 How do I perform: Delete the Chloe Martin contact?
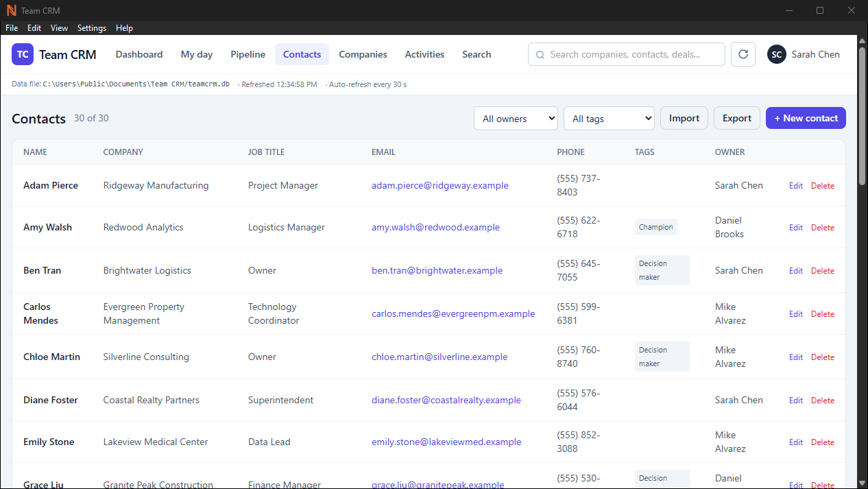[823, 357]
